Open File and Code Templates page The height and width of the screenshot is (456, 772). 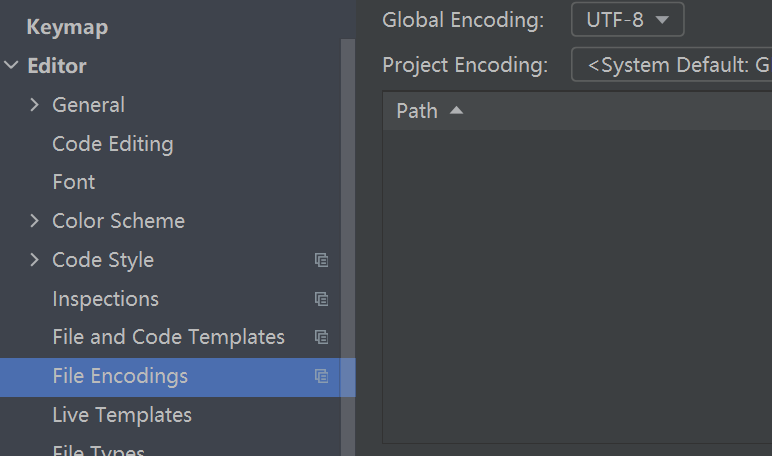pos(168,337)
